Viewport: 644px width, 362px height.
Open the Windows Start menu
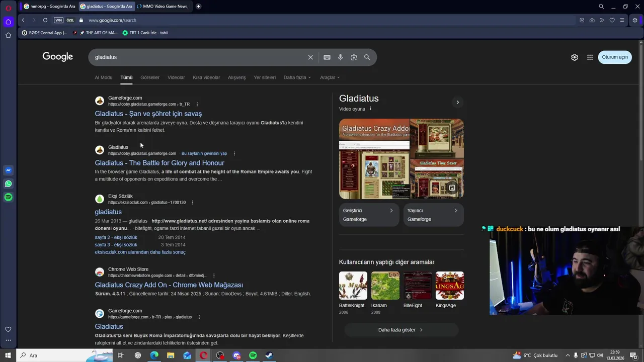point(8,355)
